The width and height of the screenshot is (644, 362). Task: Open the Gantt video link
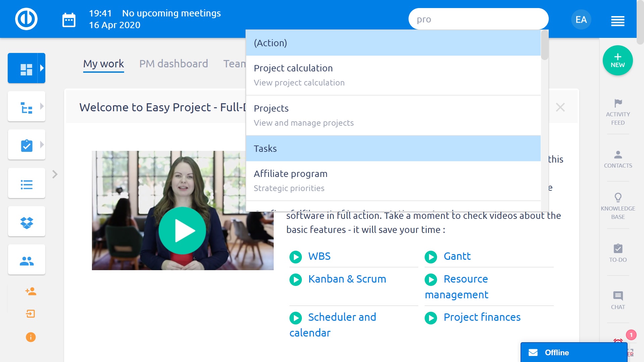click(457, 256)
